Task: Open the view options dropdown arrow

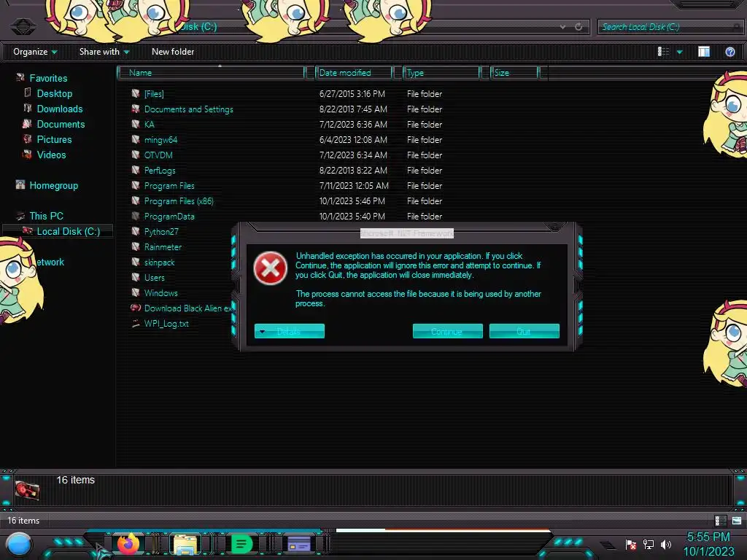Action: pyautogui.click(x=679, y=52)
